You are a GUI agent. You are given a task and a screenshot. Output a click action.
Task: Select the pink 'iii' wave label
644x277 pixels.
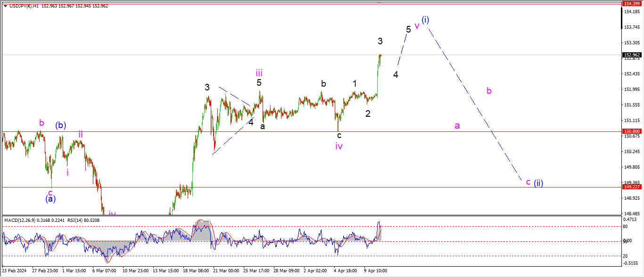click(x=259, y=73)
